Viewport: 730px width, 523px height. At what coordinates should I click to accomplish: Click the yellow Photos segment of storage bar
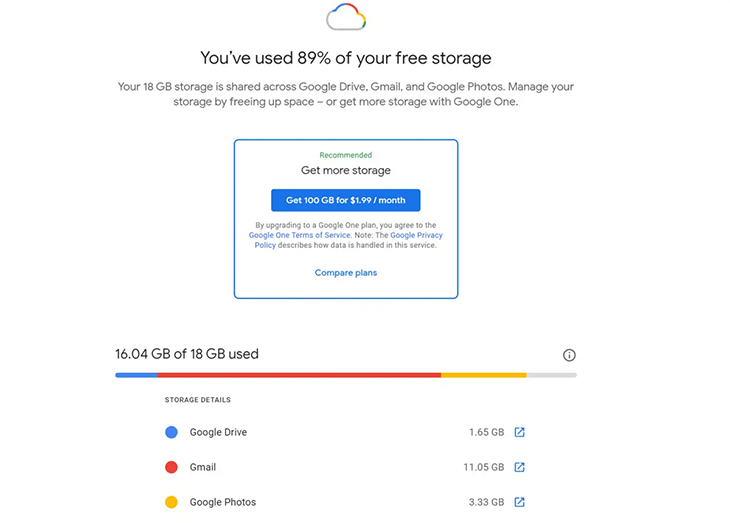tap(484, 375)
